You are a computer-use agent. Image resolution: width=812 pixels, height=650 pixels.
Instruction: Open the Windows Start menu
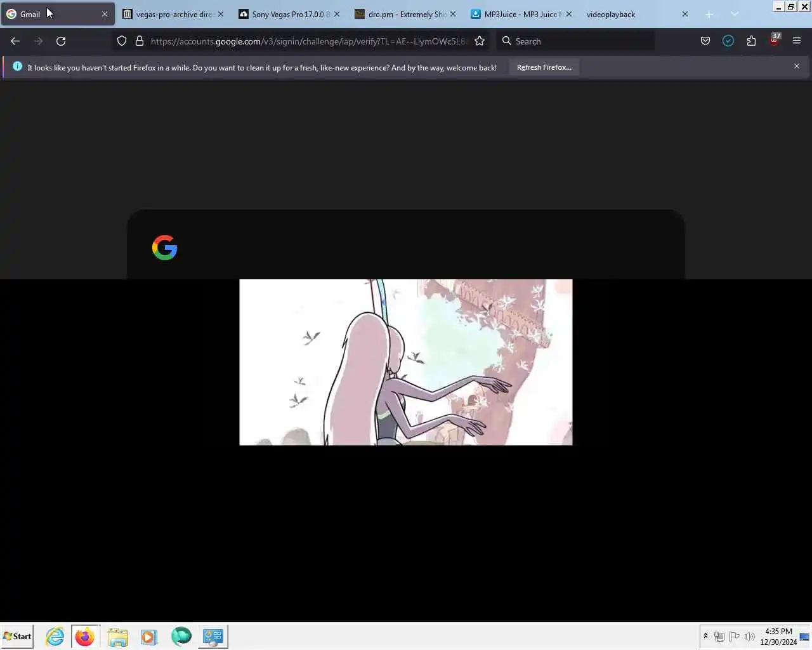click(17, 636)
